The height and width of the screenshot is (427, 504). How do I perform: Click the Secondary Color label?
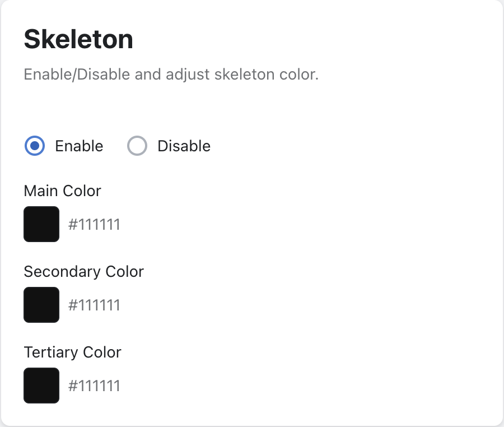pos(83,272)
